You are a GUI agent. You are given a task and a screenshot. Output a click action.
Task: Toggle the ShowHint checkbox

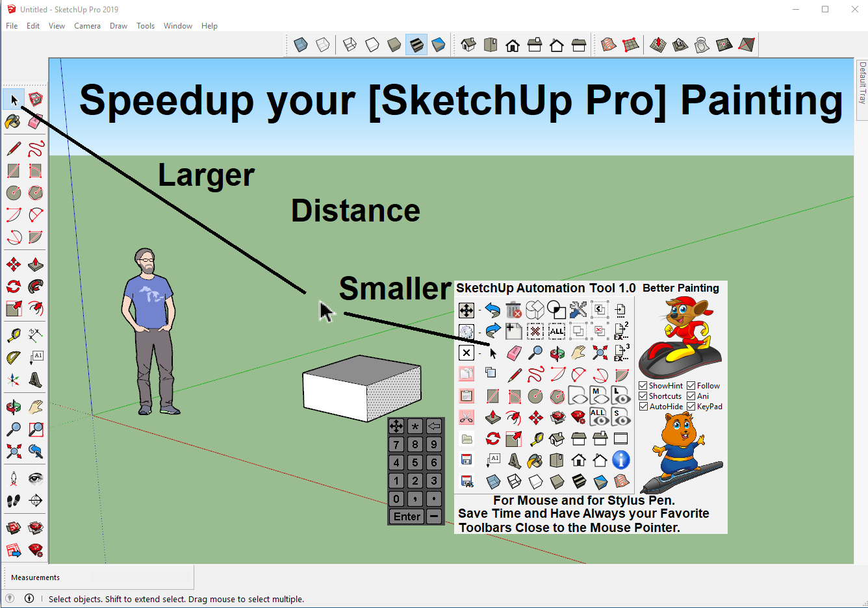[x=643, y=386]
